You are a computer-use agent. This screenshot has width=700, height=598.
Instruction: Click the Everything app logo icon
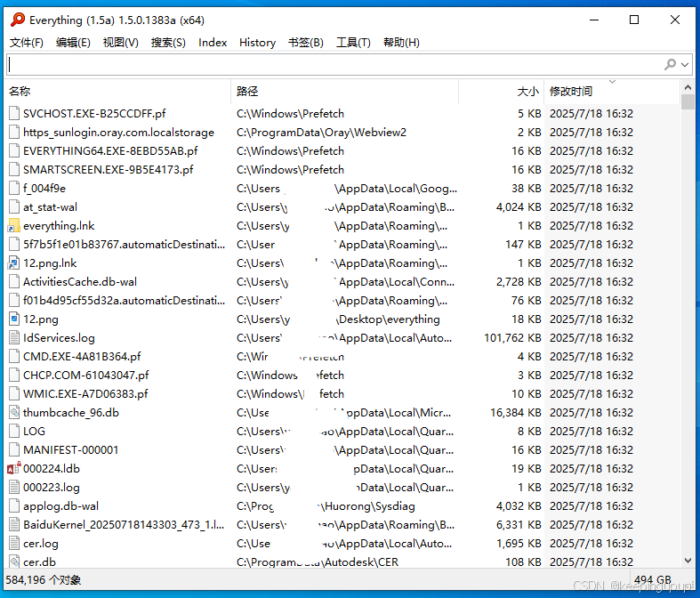click(x=18, y=20)
